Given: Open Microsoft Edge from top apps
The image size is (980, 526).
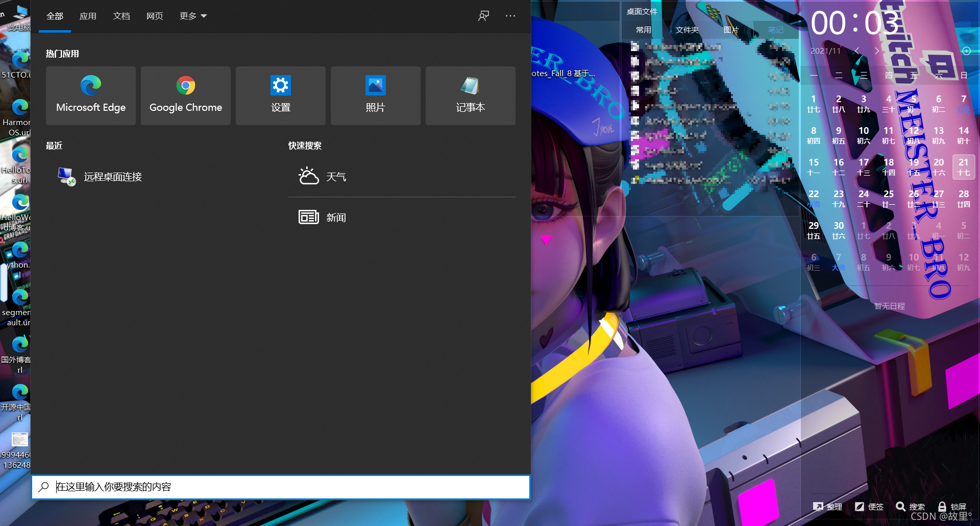Looking at the screenshot, I should click(91, 95).
